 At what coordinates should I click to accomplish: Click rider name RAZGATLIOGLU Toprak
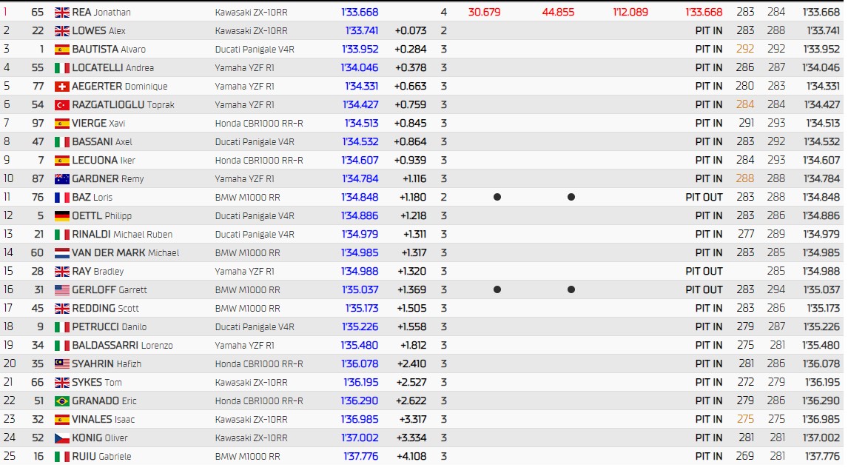click(124, 104)
